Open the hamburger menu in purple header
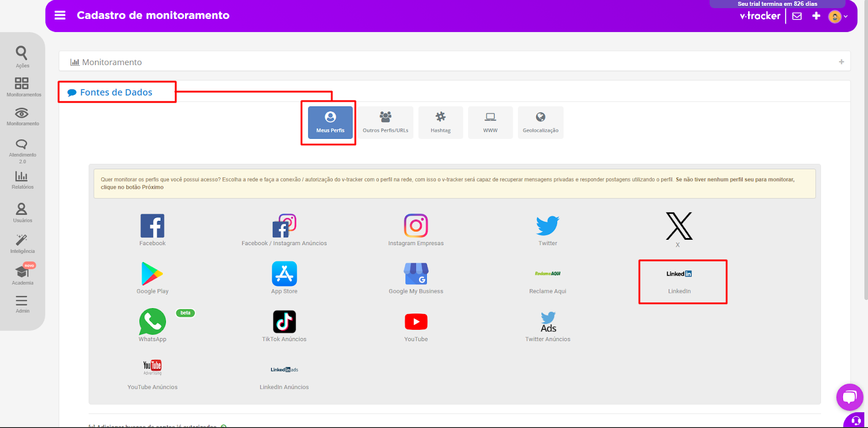The width and height of the screenshot is (868, 428). coord(60,15)
